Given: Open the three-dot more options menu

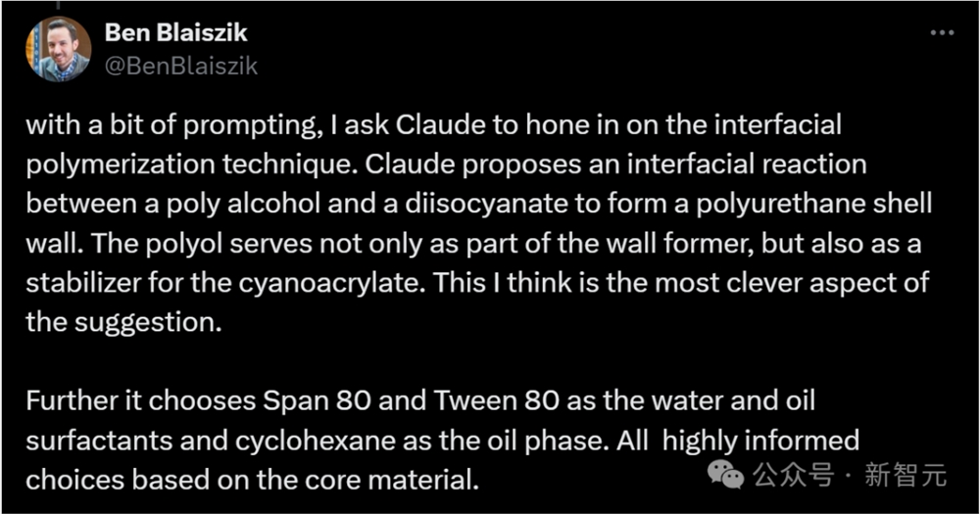Looking at the screenshot, I should tap(942, 33).
